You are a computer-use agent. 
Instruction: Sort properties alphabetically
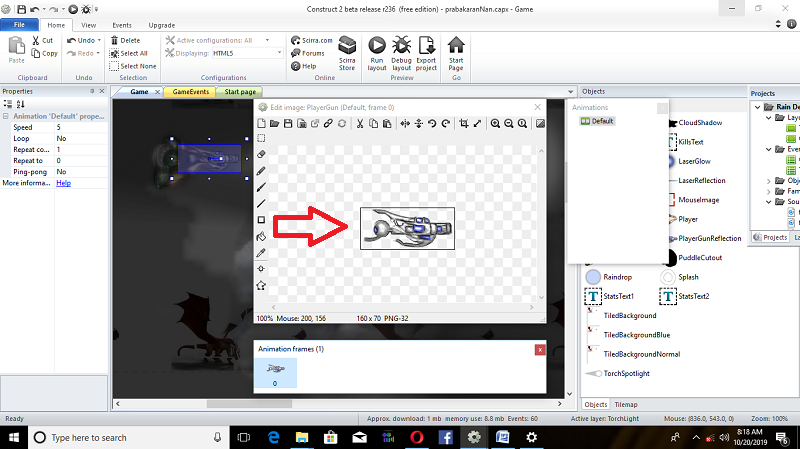[x=20, y=104]
